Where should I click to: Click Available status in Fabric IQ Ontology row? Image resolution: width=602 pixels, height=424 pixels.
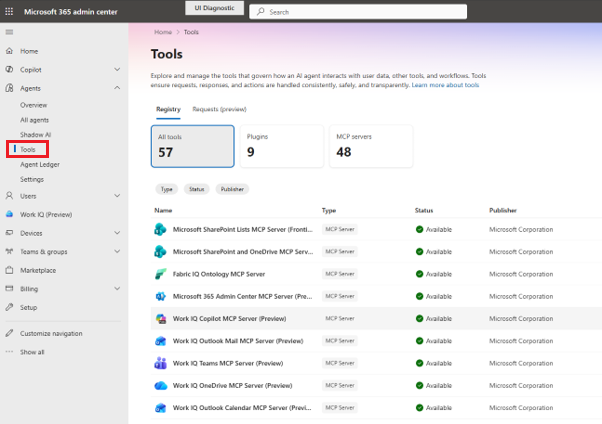coord(434,274)
